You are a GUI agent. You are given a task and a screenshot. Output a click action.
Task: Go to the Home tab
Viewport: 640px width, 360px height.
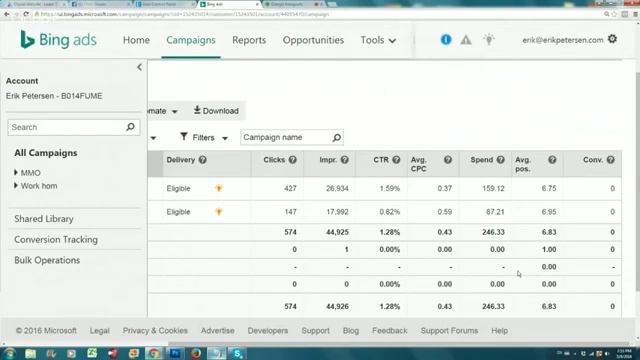(136, 40)
